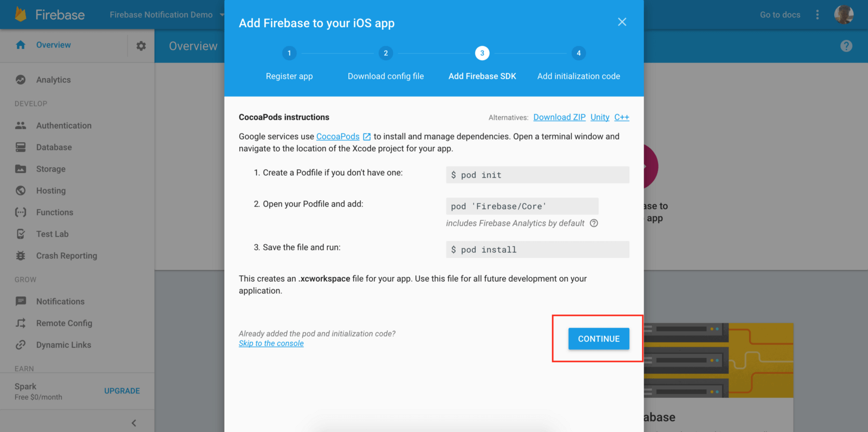Open the three-dot overflow menu
The width and height of the screenshot is (868, 432).
point(818,15)
